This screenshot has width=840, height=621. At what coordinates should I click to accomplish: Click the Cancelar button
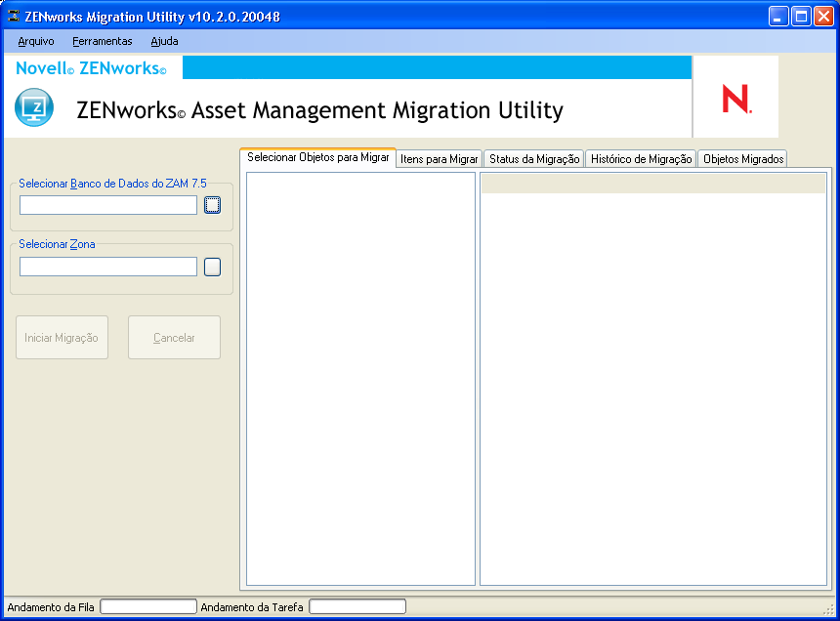(174, 337)
